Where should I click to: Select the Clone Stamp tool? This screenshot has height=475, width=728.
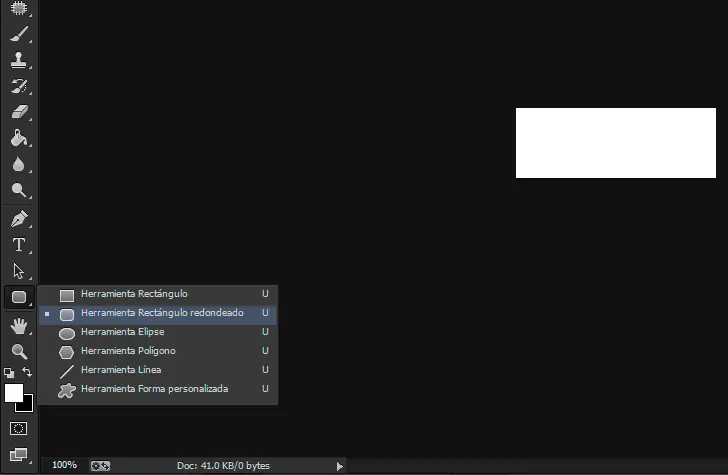pyautogui.click(x=19, y=60)
